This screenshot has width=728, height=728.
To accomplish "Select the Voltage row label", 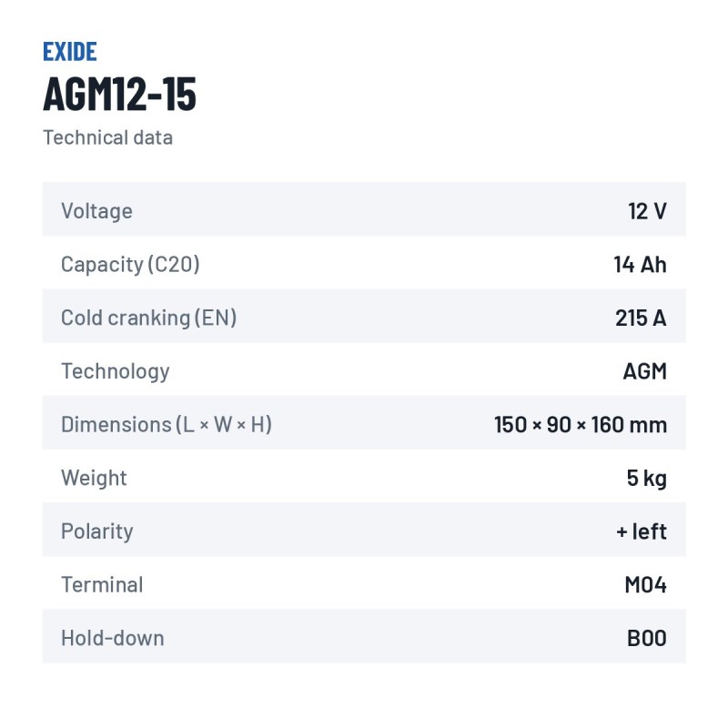I will point(97,211).
